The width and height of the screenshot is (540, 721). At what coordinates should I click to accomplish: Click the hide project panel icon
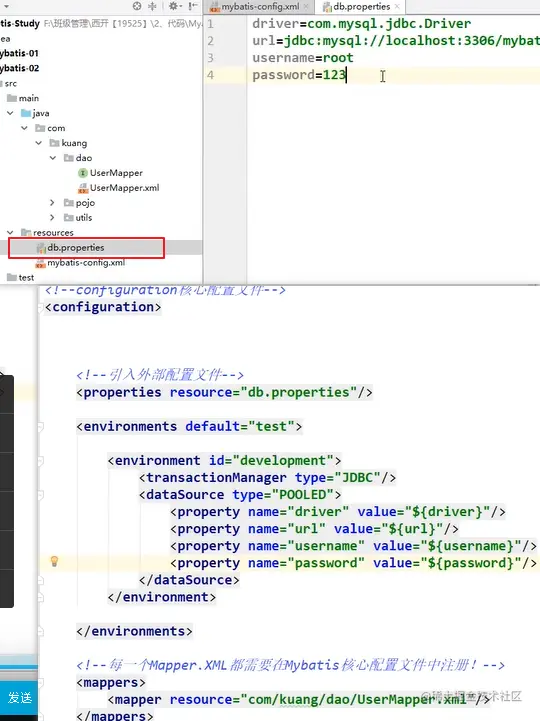(x=193, y=6)
